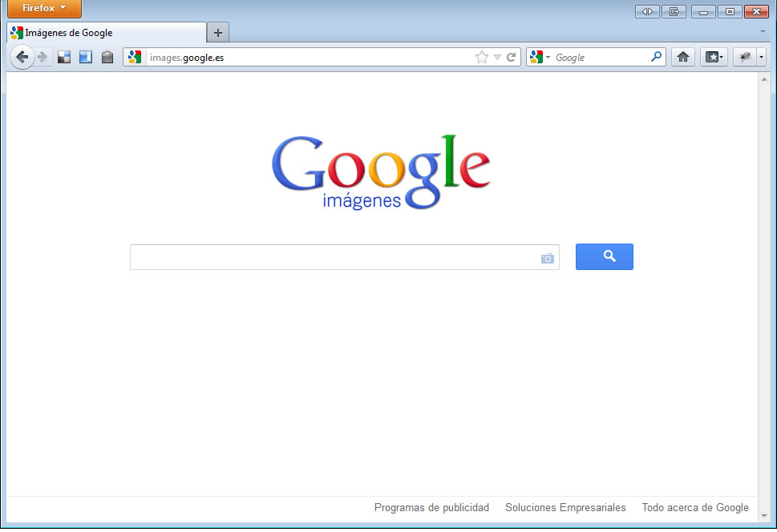Open the dropdown arrow beside the add-on icon
The height and width of the screenshot is (532, 777).
pos(762,58)
